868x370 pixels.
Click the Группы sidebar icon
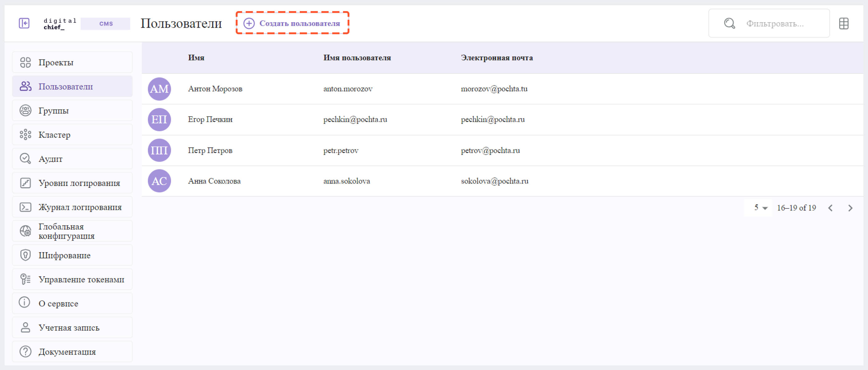25,110
